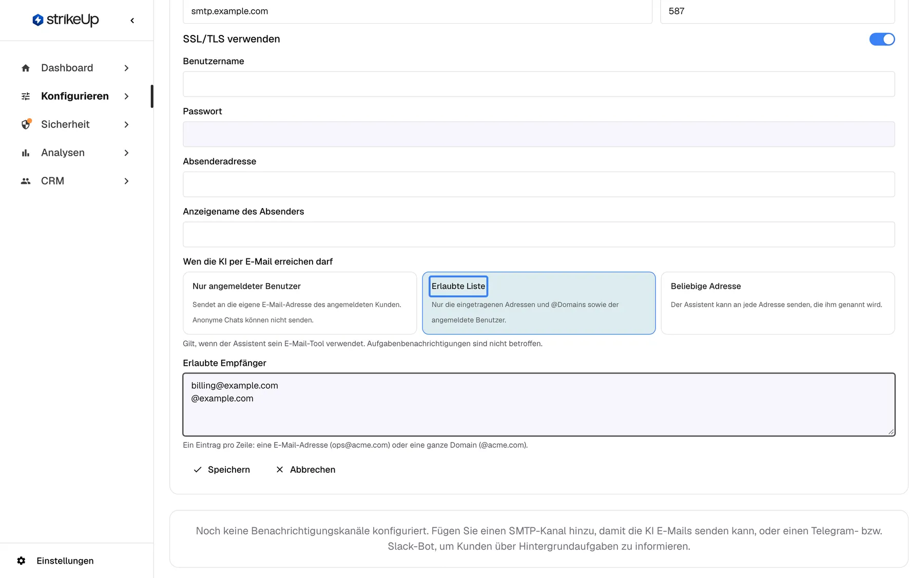The height and width of the screenshot is (578, 924).
Task: Open the Konfigurieren menu item
Action: coord(76,96)
